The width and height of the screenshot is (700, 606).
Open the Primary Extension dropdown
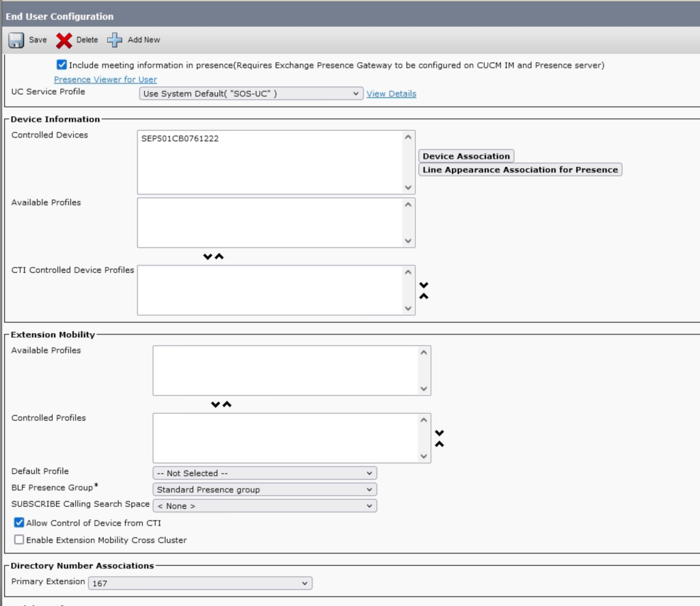(200, 583)
